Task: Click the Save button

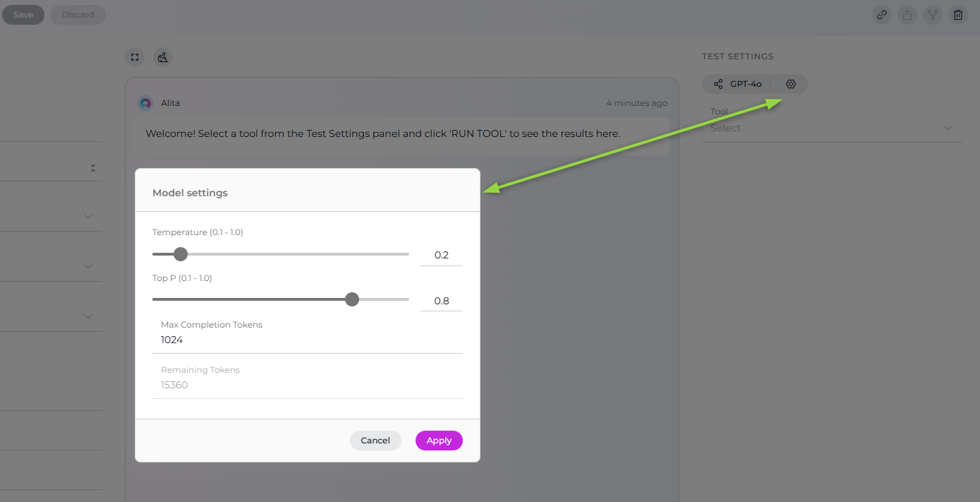Action: pos(23,15)
